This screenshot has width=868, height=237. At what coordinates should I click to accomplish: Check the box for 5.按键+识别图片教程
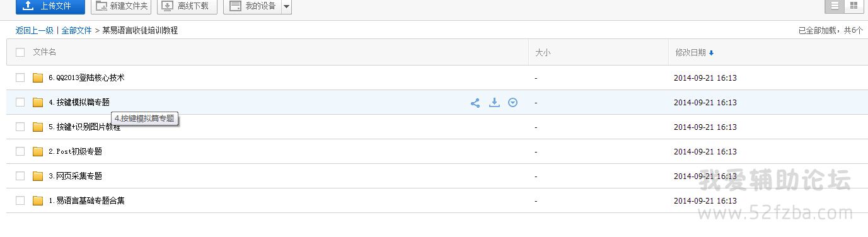click(x=20, y=127)
